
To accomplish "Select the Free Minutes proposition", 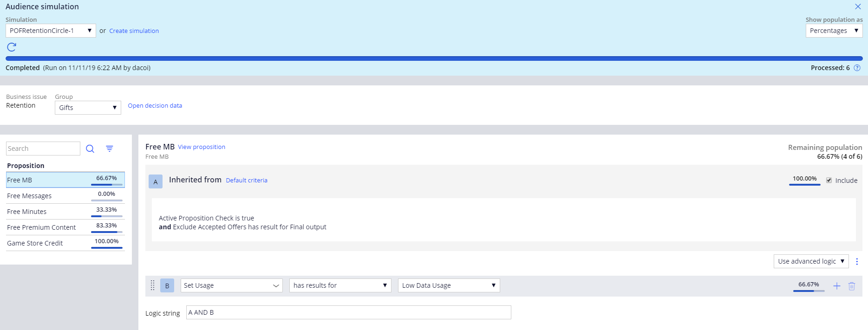I will 27,212.
